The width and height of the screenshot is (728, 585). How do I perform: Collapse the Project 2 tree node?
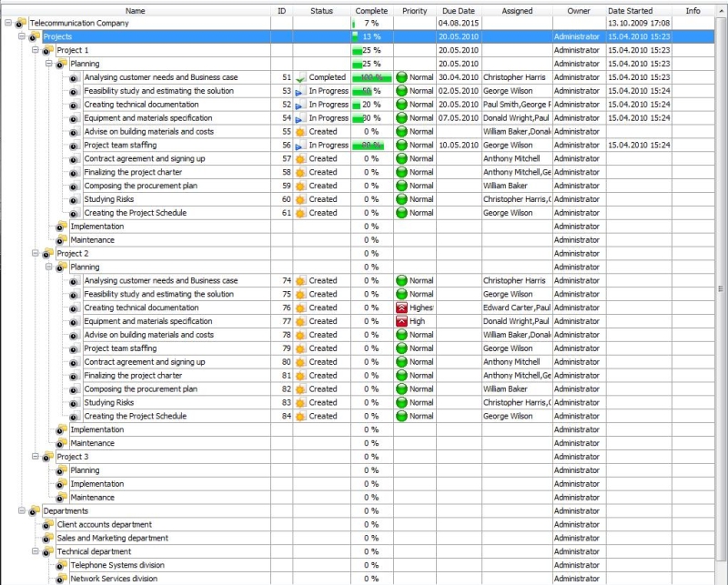coord(35,254)
